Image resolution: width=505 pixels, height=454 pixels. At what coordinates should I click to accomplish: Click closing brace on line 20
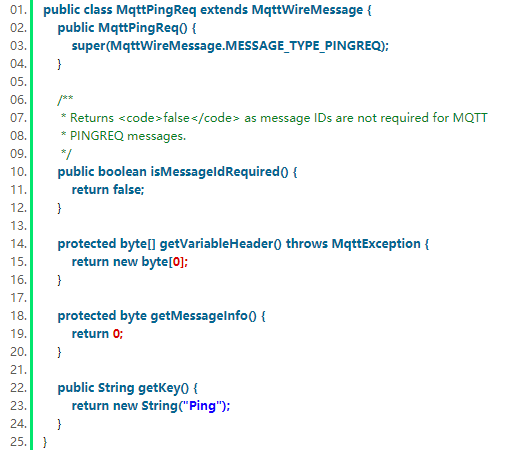tap(60, 352)
